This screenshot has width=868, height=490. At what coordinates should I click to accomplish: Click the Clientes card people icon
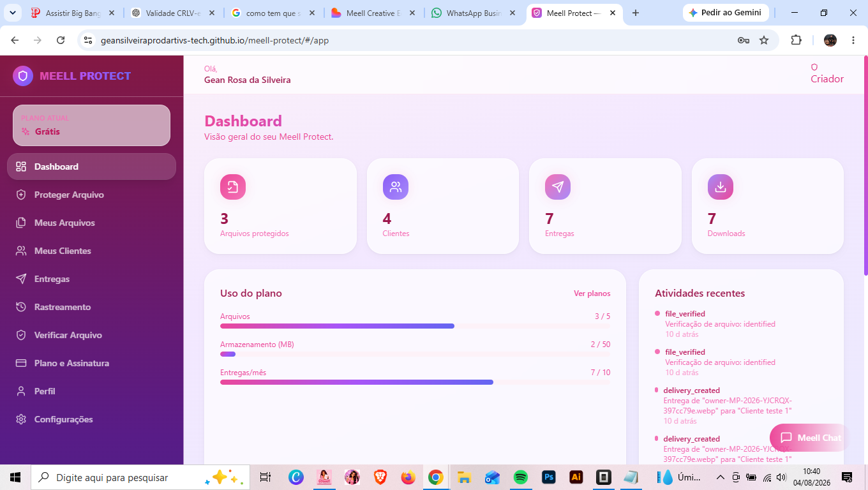pyautogui.click(x=396, y=187)
